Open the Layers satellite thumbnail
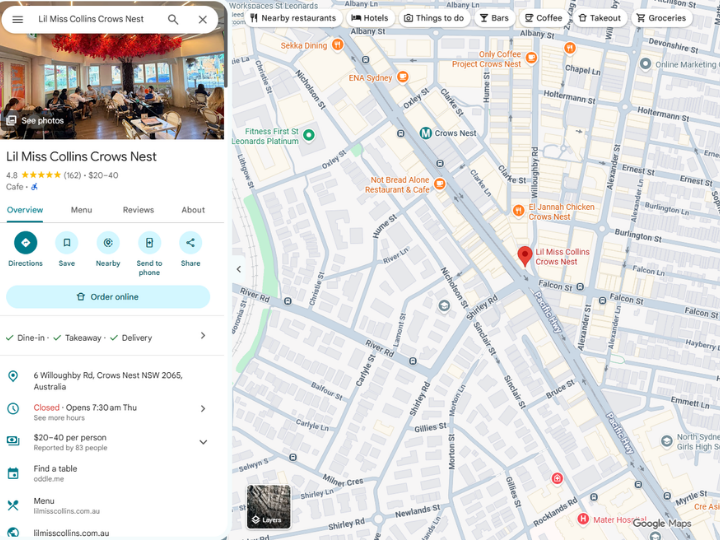 click(x=269, y=506)
